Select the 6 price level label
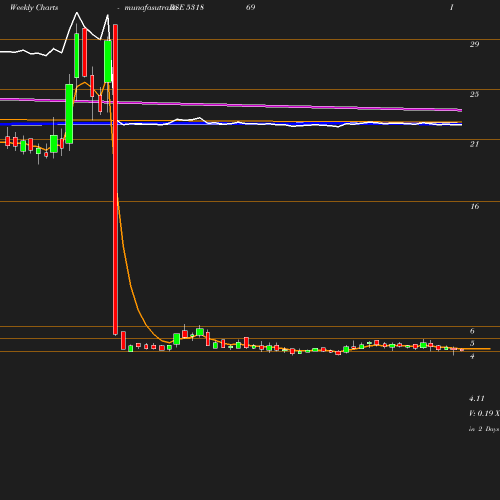Viewport: 500px width, 500px height. coord(472,331)
